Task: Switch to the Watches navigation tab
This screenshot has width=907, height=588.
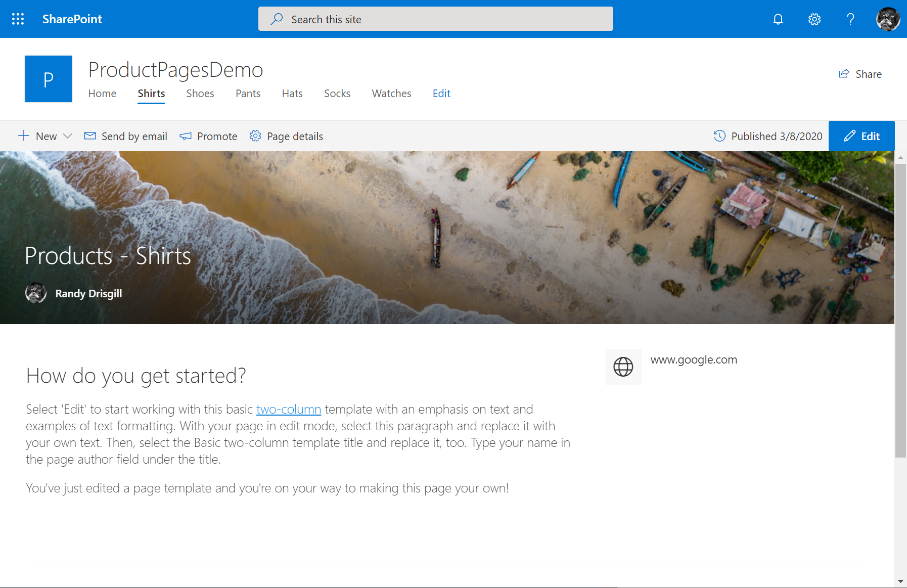Action: coord(391,94)
